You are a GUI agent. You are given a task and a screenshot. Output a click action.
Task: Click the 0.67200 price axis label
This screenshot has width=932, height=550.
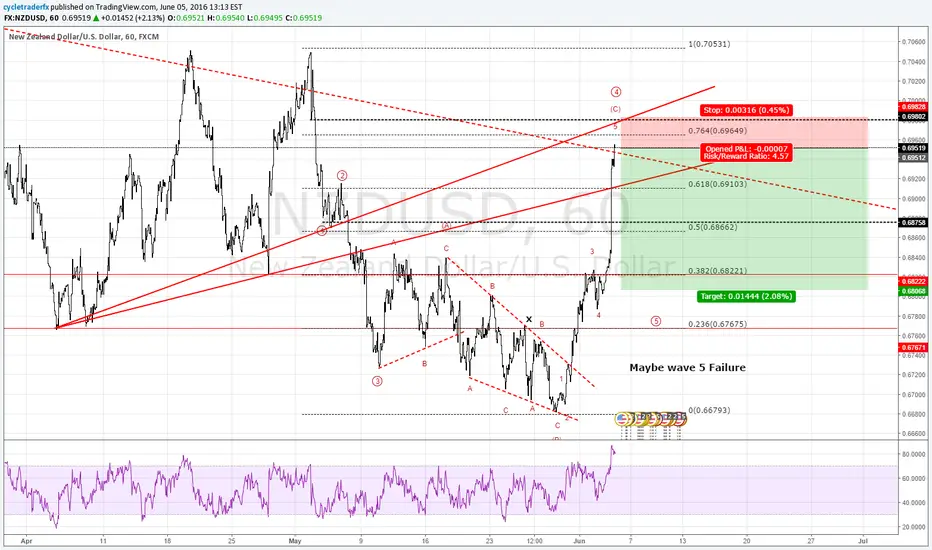[914, 375]
